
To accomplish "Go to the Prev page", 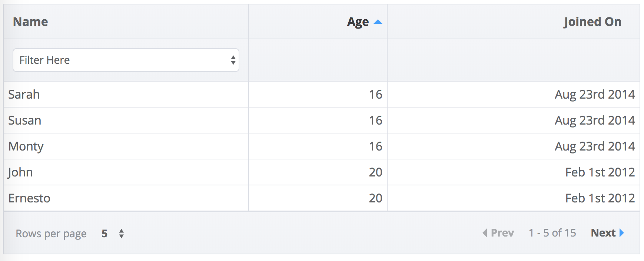I will (x=502, y=233).
